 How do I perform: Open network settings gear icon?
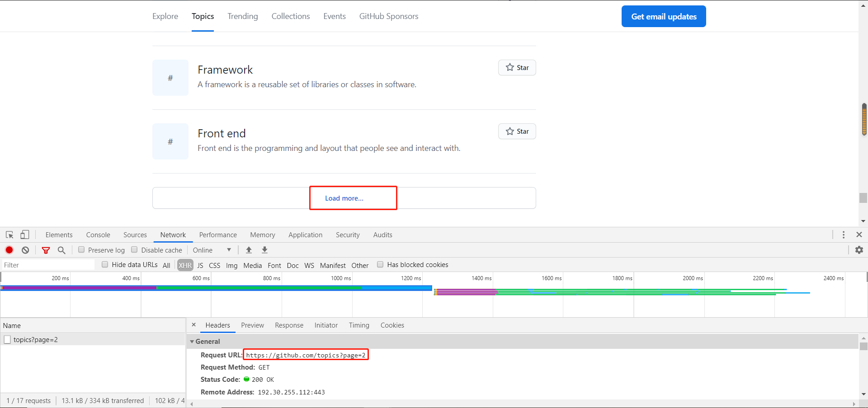859,250
